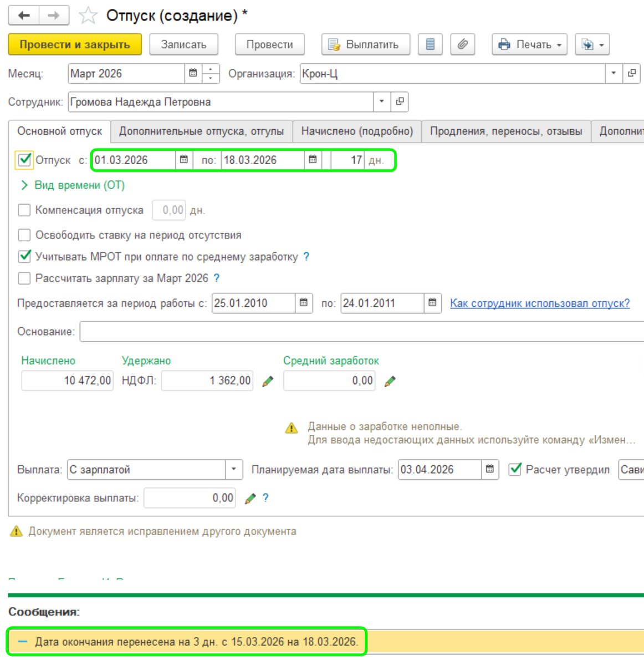Open calendar picker for vacation start date
The height and width of the screenshot is (660, 644).
coord(184,160)
